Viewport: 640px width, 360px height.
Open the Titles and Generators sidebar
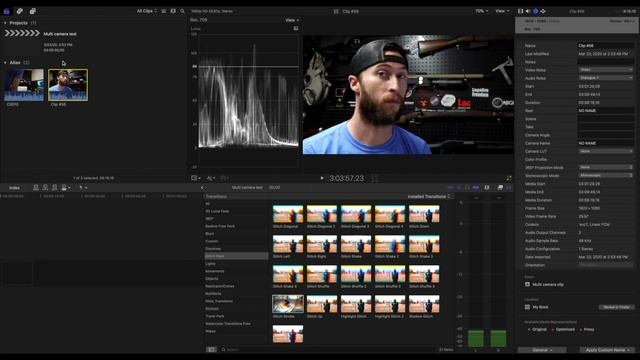pos(33,11)
